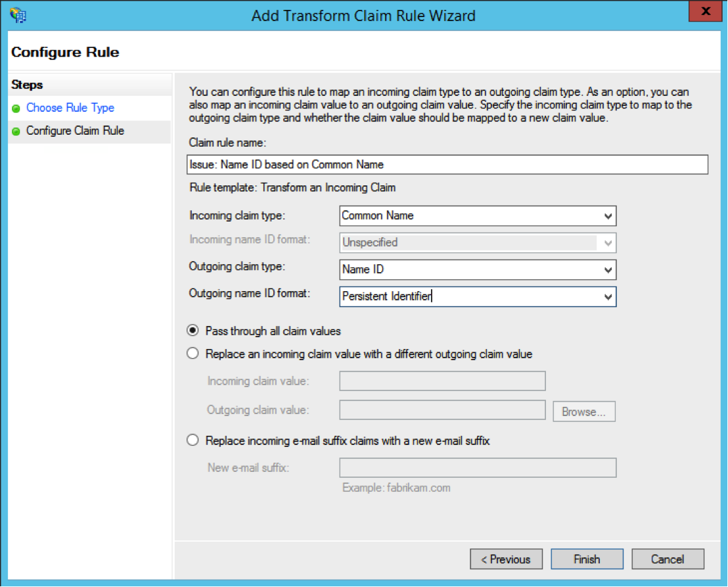This screenshot has height=587, width=728.
Task: Click the green bullet beside Configure Claim Rule
Action: point(16,131)
